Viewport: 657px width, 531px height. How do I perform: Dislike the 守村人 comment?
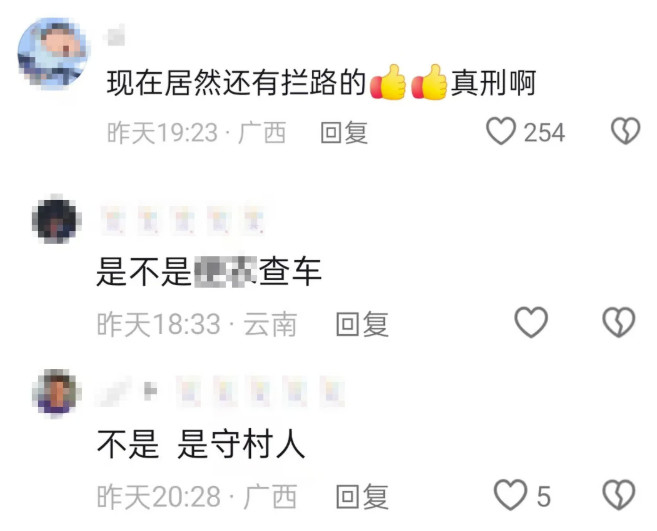[619, 495]
